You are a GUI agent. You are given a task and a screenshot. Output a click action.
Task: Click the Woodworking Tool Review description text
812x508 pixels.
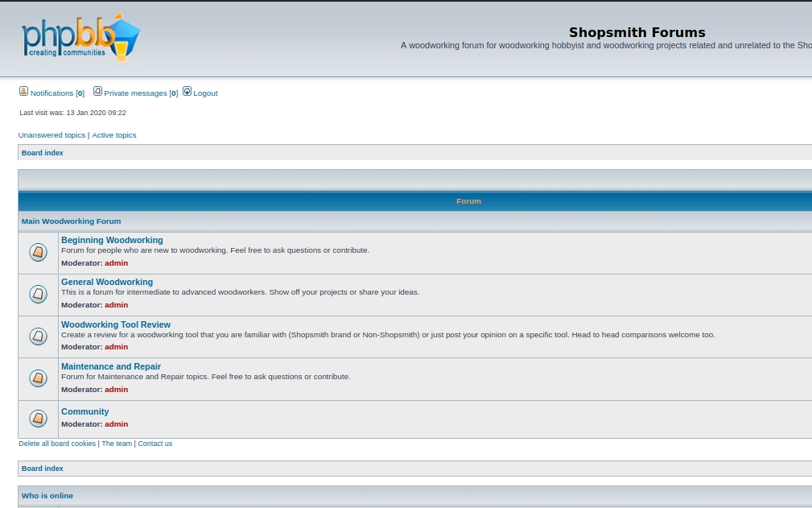click(388, 335)
